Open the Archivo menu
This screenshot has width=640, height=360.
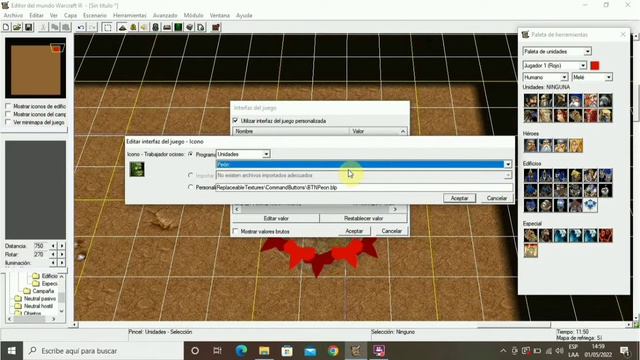(x=13, y=15)
